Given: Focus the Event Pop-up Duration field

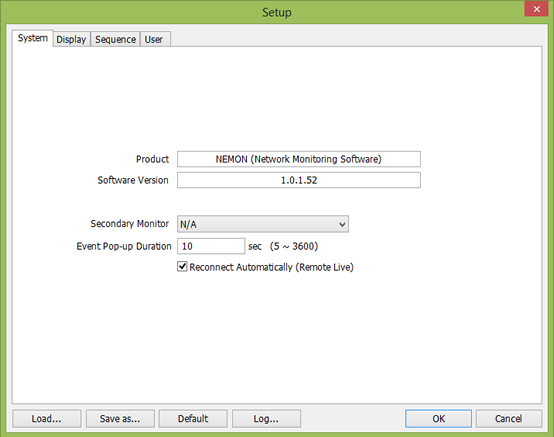Looking at the screenshot, I should (211, 246).
